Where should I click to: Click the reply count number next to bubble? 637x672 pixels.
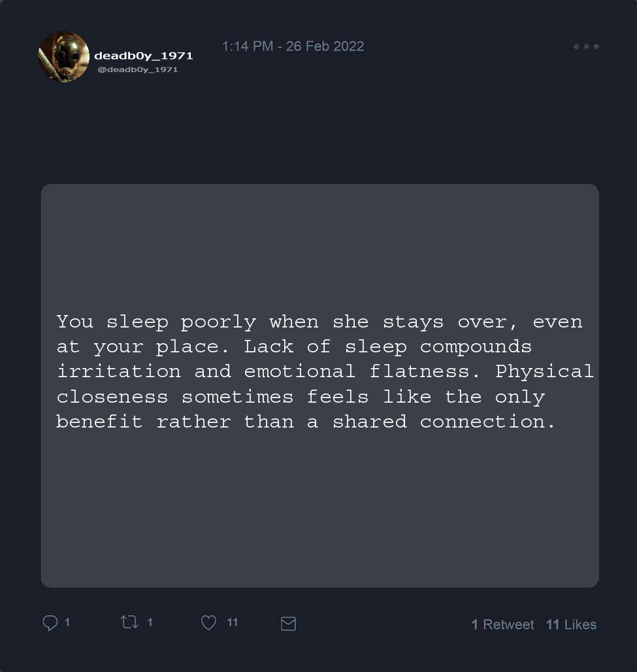[x=67, y=622]
